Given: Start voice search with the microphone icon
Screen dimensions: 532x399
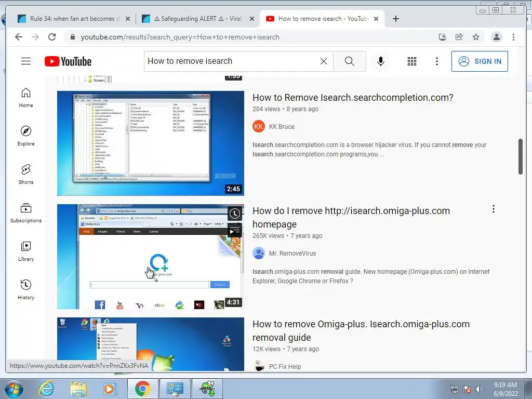Looking at the screenshot, I should click(381, 61).
